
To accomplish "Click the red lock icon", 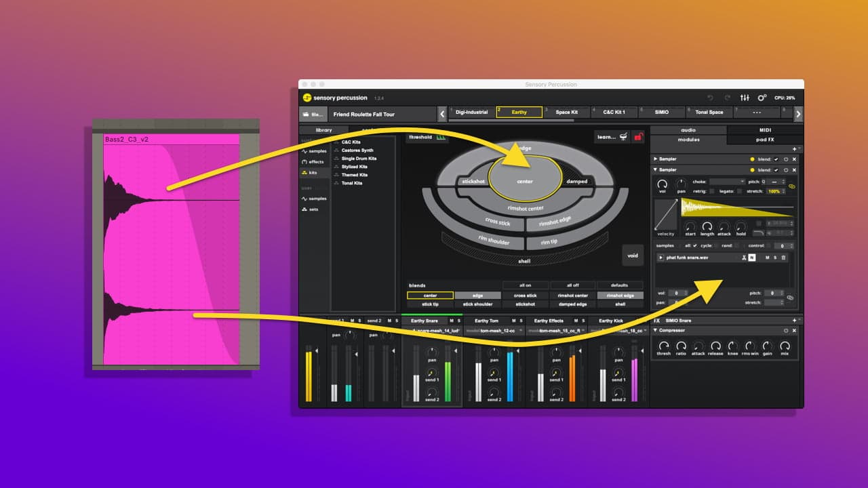I will (638, 137).
